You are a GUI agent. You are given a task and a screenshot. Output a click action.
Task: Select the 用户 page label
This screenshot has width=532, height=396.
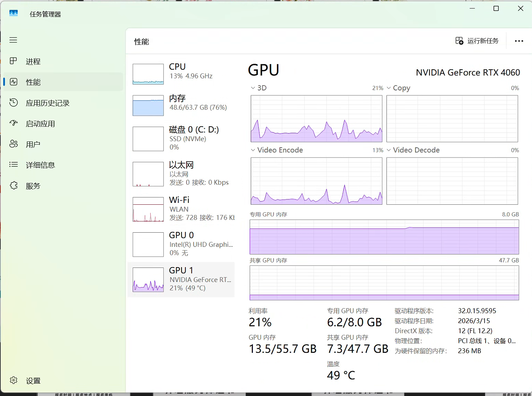point(33,144)
